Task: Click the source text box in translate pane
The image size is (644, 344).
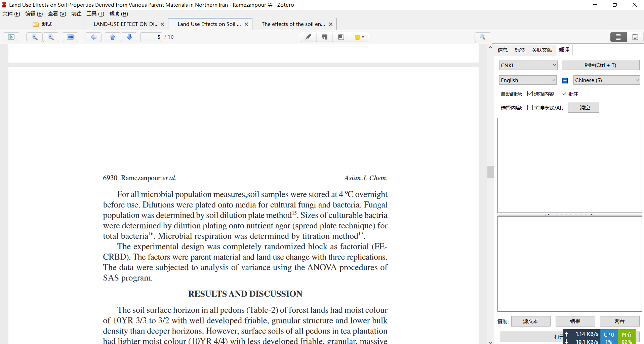Action: point(570,165)
